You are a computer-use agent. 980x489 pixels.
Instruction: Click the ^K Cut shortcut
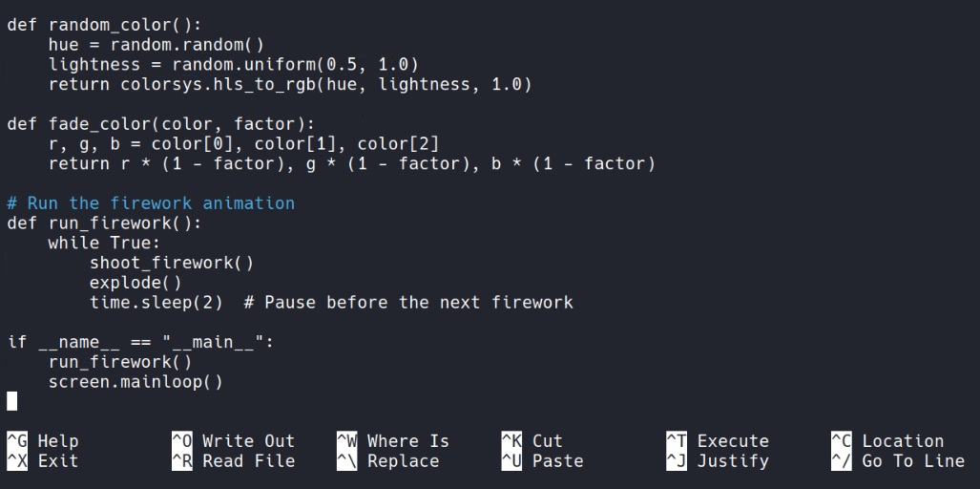pos(532,441)
